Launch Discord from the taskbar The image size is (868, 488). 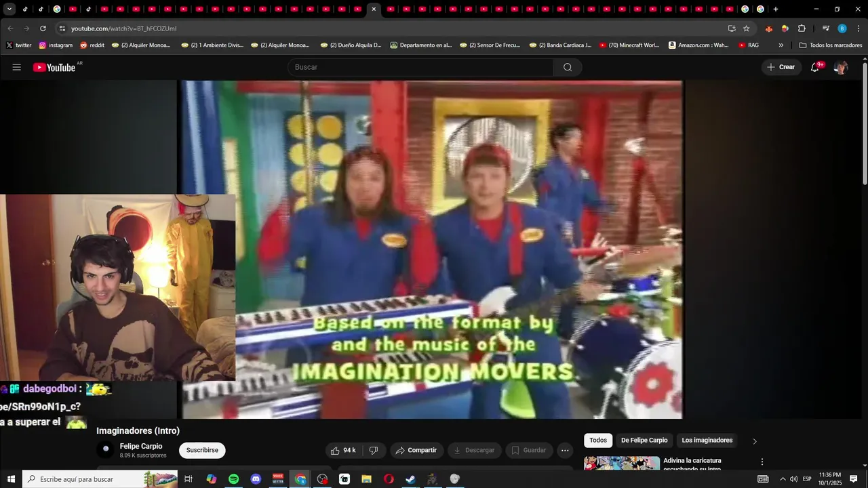256,479
